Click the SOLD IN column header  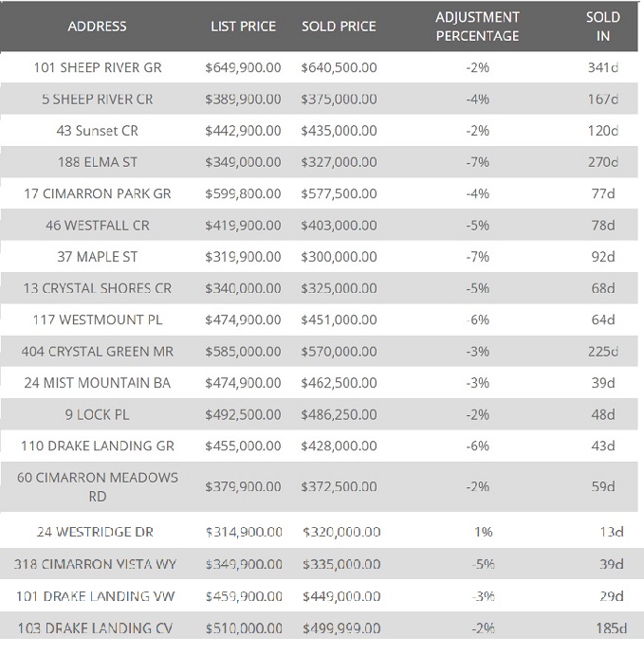tap(602, 27)
